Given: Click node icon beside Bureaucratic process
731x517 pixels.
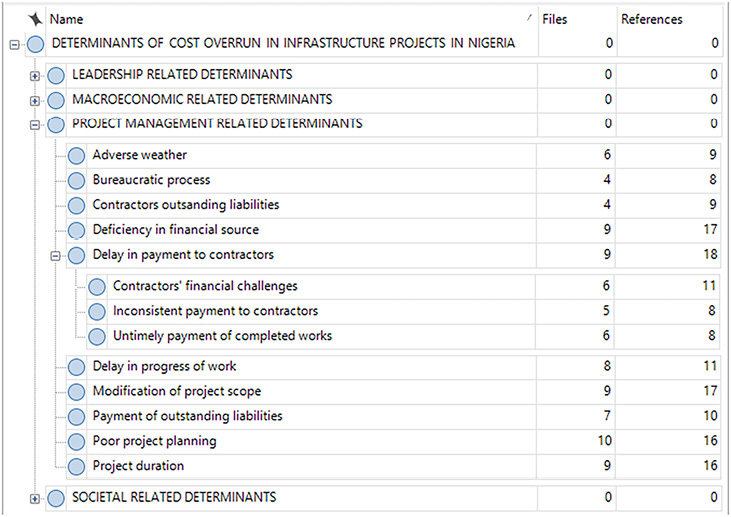Looking at the screenshot, I should point(76,181).
